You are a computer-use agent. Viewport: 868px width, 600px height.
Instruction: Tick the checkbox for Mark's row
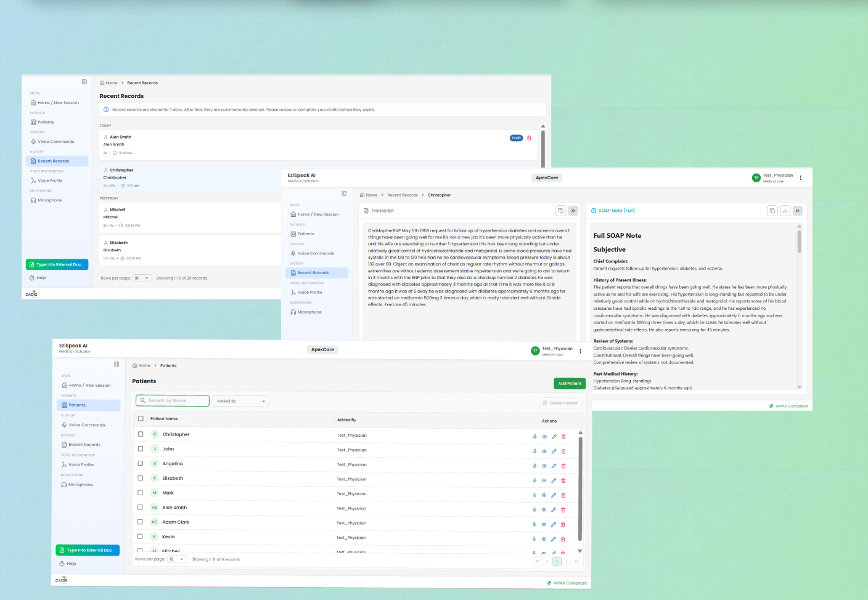click(x=140, y=493)
